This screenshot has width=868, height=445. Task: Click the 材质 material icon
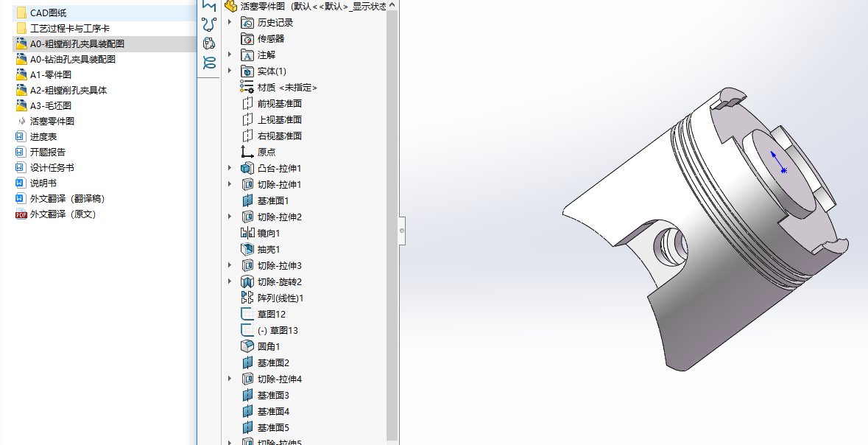point(247,87)
